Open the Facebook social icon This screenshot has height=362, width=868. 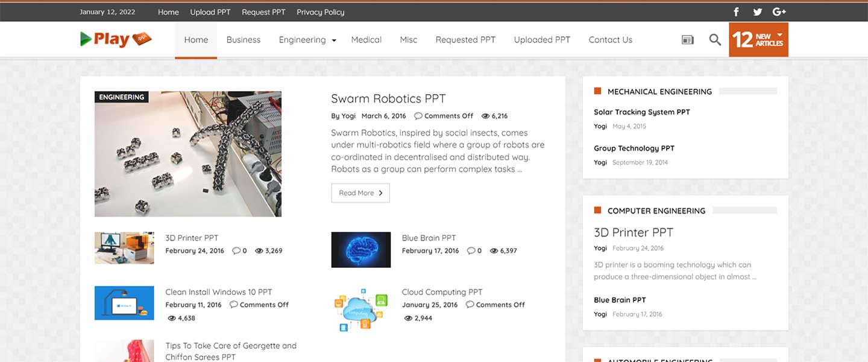736,12
